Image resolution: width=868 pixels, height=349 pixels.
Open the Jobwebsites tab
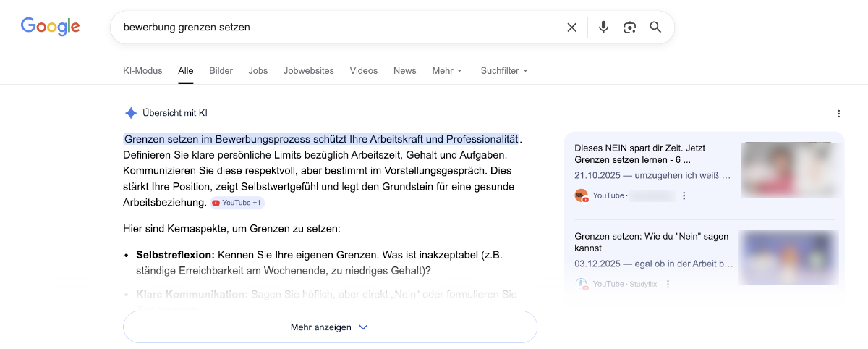(x=309, y=71)
